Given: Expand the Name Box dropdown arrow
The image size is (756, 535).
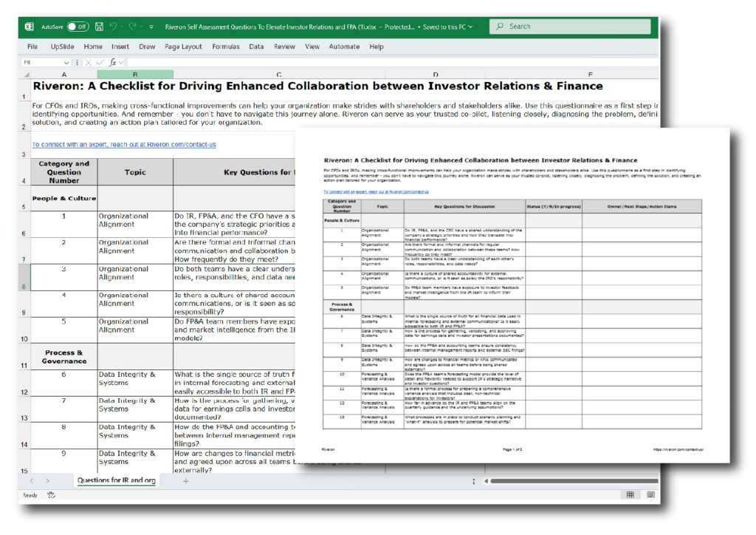Looking at the screenshot, I should [x=66, y=63].
